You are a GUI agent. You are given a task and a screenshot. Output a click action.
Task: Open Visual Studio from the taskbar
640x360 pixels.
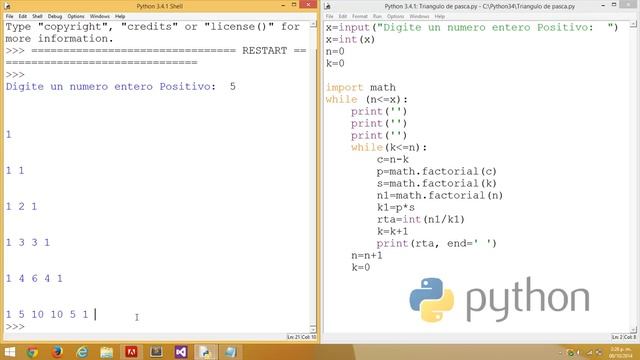tap(181, 352)
